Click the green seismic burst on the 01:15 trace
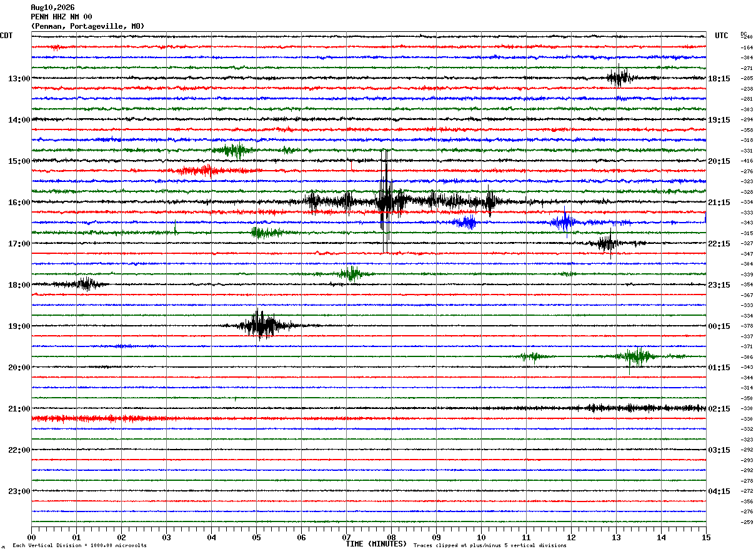Screen dimensions: 756x554 635,357
